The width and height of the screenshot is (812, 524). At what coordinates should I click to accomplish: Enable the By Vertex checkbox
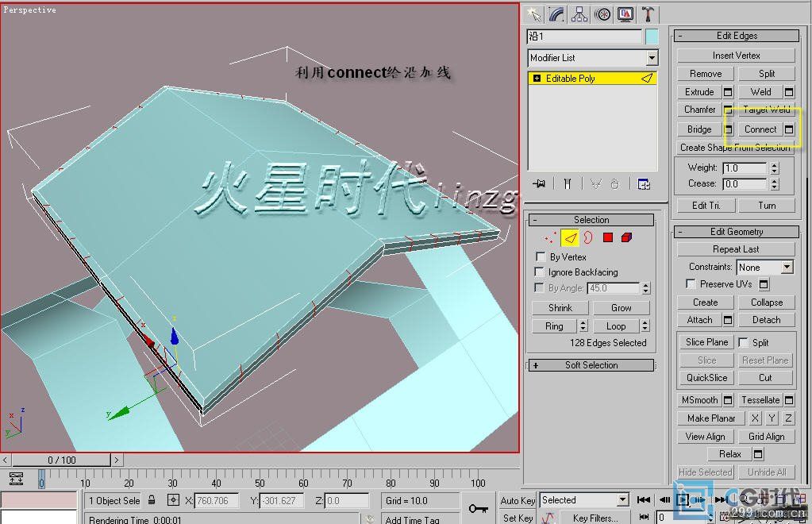click(x=541, y=256)
